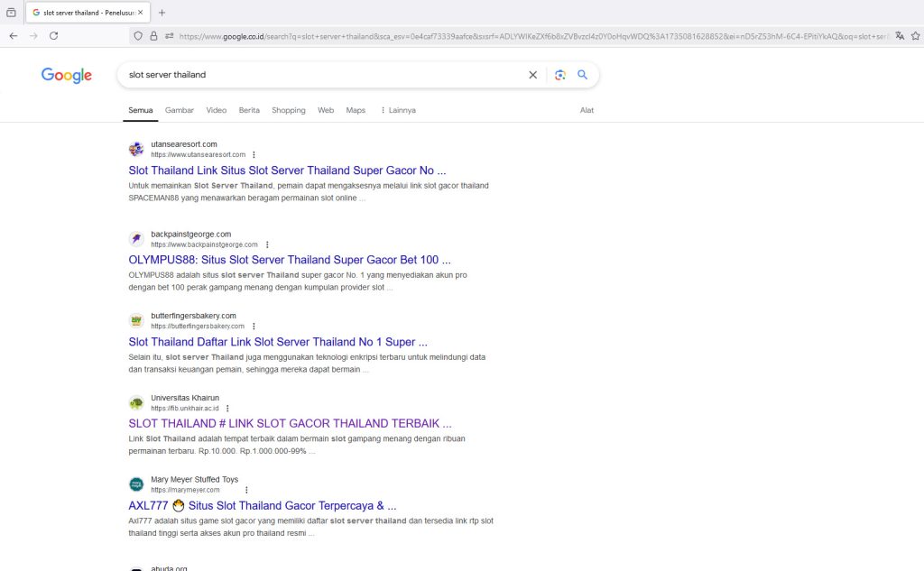
Task: Click Universitas Khairun favicon
Action: (136, 402)
